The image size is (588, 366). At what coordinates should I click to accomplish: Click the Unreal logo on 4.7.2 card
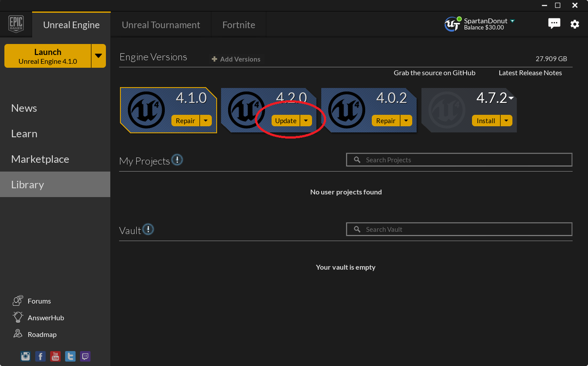[x=447, y=110]
